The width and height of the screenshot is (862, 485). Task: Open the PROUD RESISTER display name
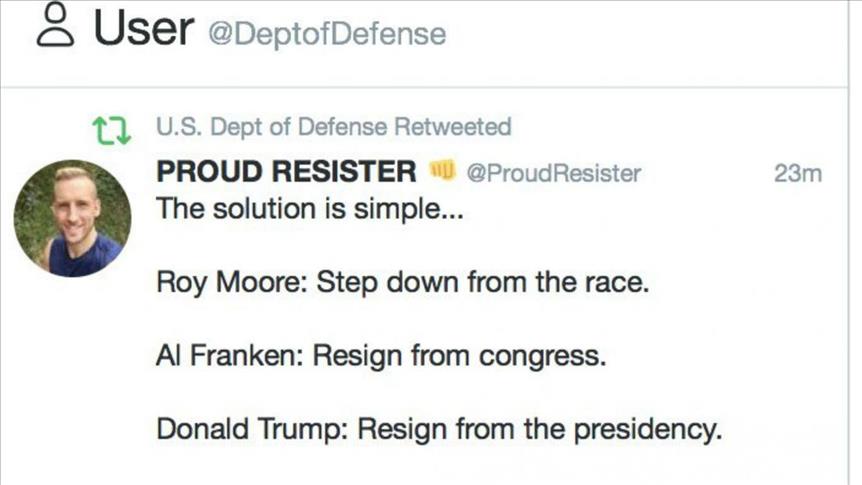(286, 173)
